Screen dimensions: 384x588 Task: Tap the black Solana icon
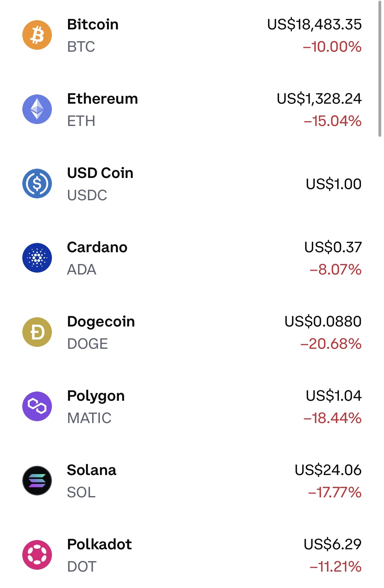click(x=37, y=481)
